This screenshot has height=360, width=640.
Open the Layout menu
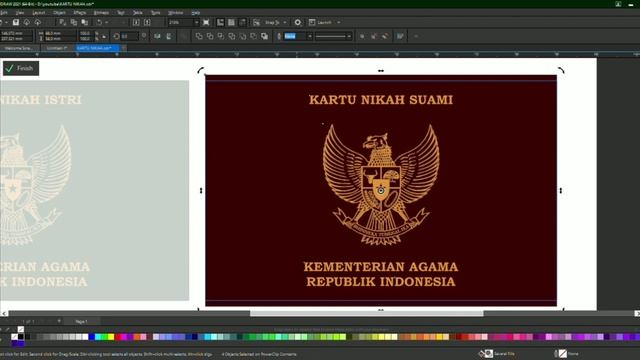pos(39,13)
